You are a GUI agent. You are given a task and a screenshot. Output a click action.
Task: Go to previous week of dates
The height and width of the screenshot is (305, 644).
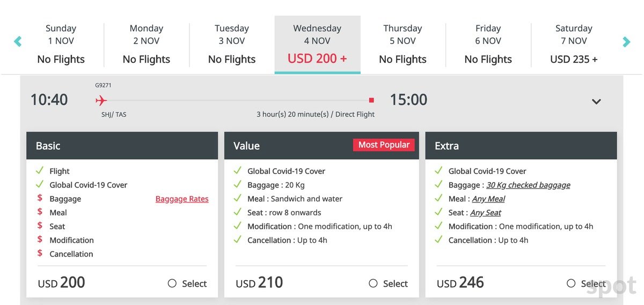tap(18, 41)
